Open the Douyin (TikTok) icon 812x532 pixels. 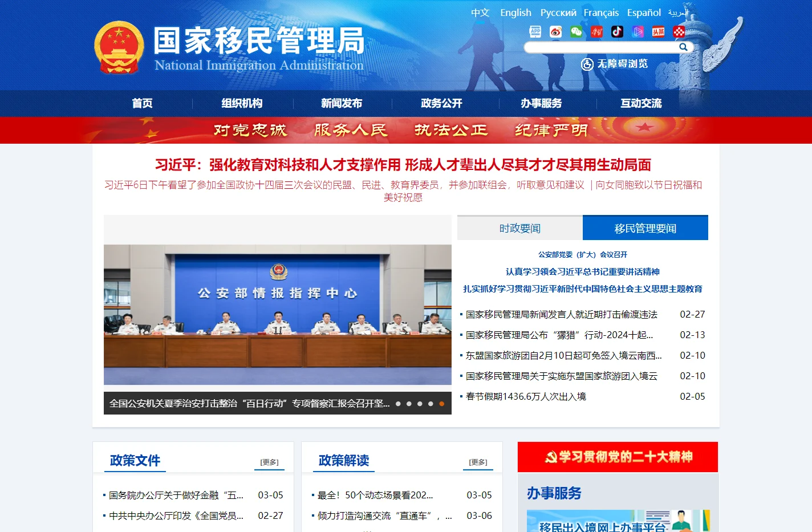click(x=618, y=32)
